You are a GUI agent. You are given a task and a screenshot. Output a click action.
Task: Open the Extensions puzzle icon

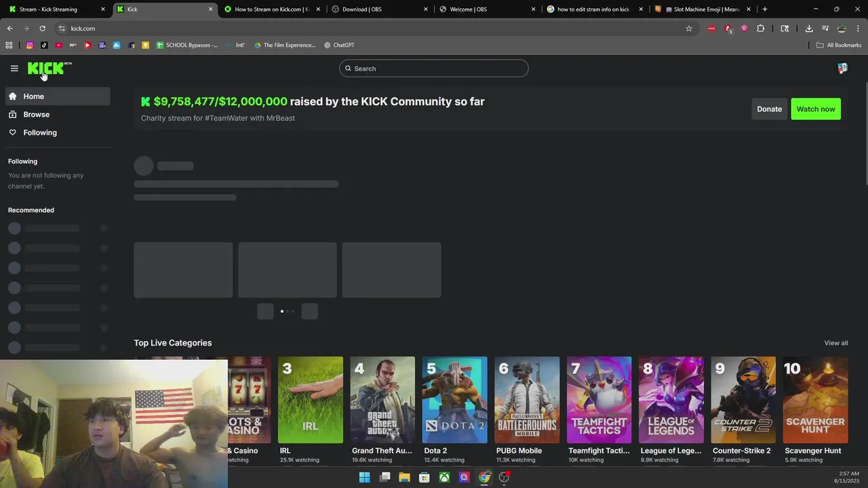760,28
